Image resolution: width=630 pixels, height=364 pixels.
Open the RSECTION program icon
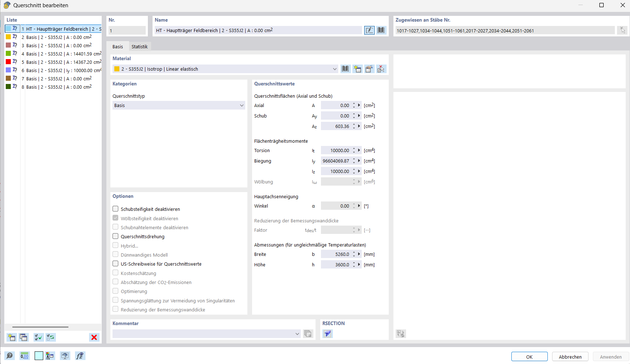coord(327,334)
